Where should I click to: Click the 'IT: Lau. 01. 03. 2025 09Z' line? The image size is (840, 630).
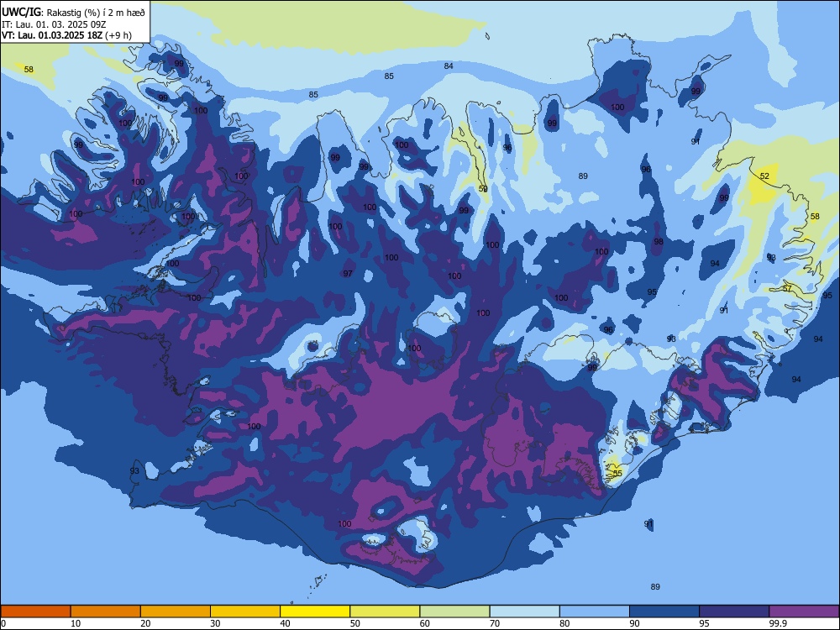pyautogui.click(x=54, y=24)
